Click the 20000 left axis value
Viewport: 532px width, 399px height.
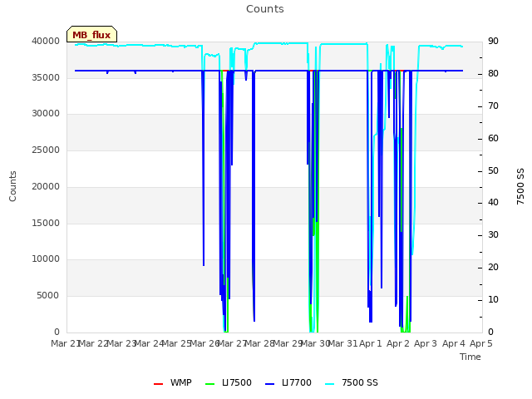click(46, 186)
